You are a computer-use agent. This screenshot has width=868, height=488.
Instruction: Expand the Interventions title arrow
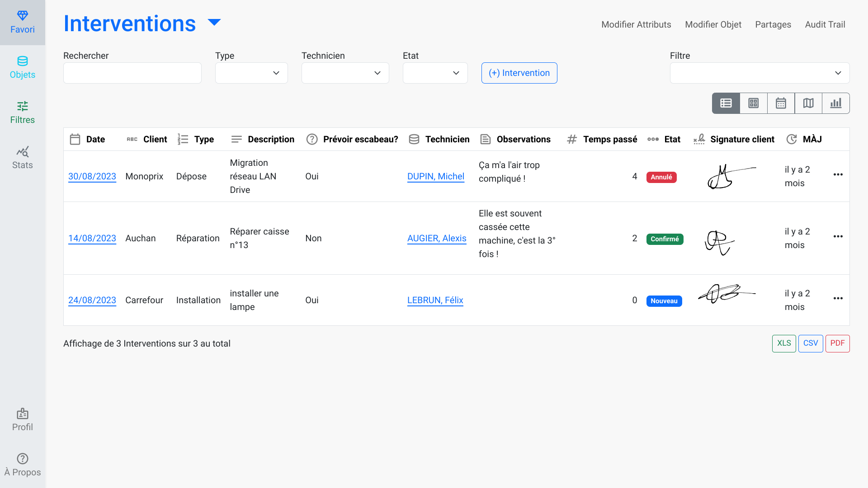214,22
